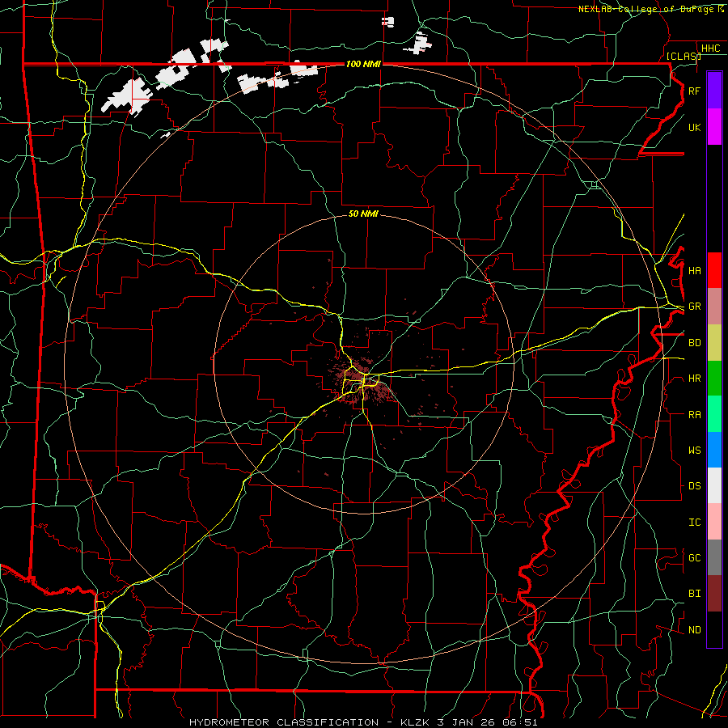Click the 'RF' legend label
Screen dimensions: 728x728
point(694,91)
